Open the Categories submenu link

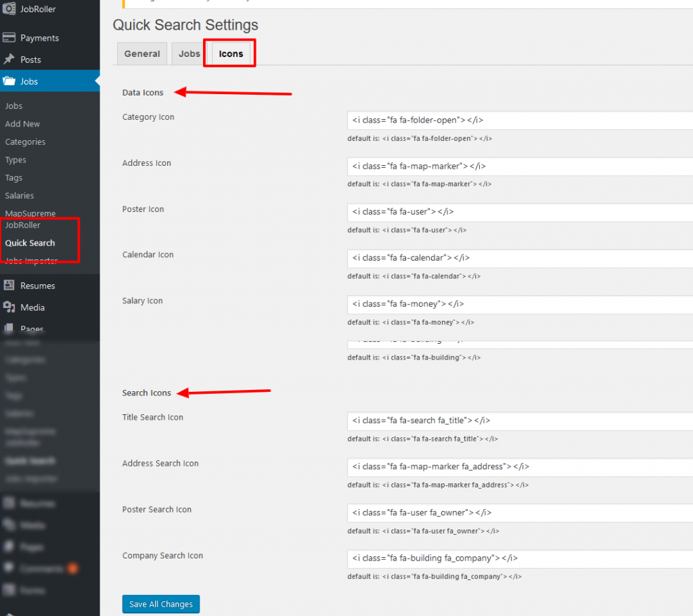pos(25,141)
